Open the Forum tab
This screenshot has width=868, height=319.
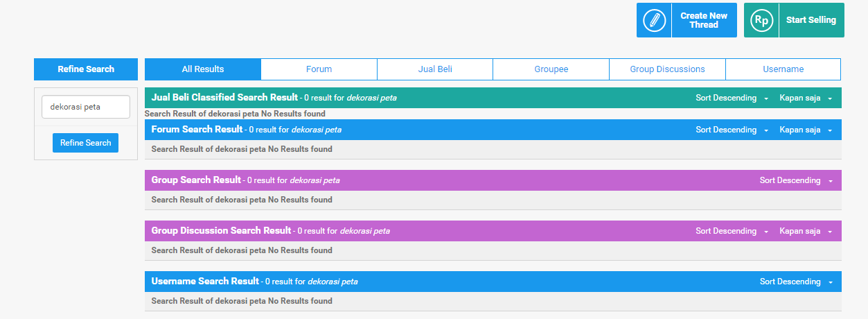pos(319,69)
